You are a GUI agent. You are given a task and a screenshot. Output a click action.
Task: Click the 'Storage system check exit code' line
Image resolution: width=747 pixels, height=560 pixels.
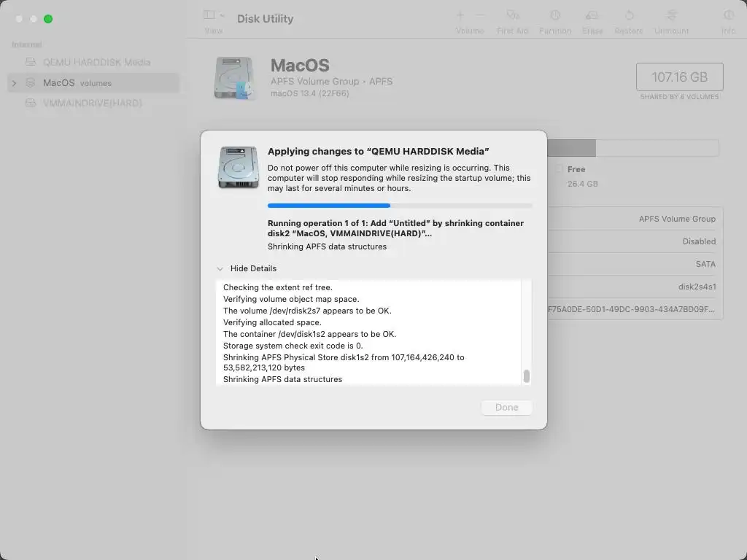pos(293,346)
